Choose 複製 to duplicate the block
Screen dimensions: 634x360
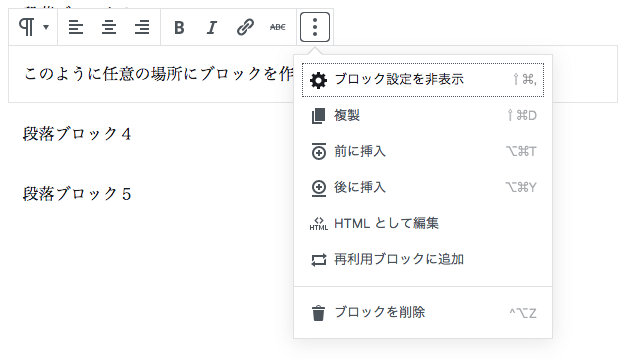(x=423, y=116)
